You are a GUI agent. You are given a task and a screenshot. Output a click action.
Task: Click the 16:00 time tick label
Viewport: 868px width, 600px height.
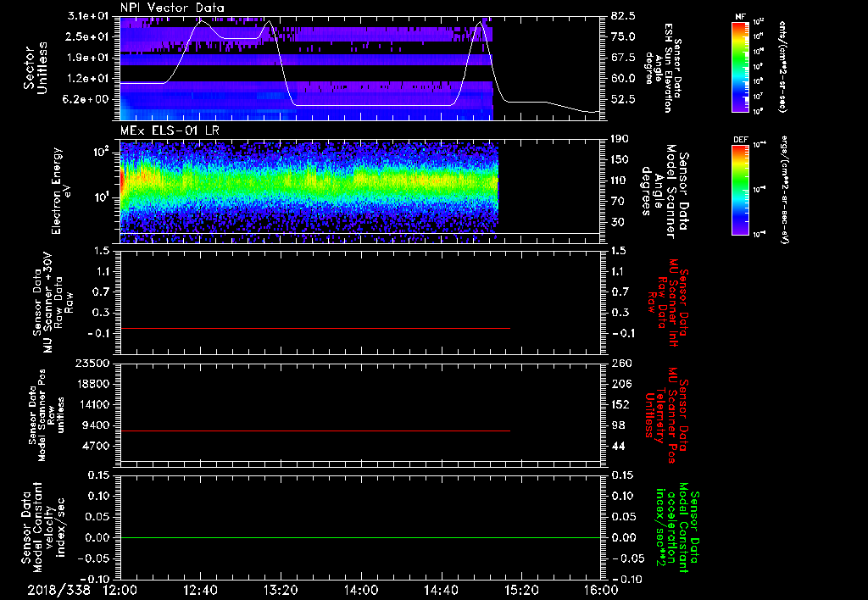coord(601,590)
